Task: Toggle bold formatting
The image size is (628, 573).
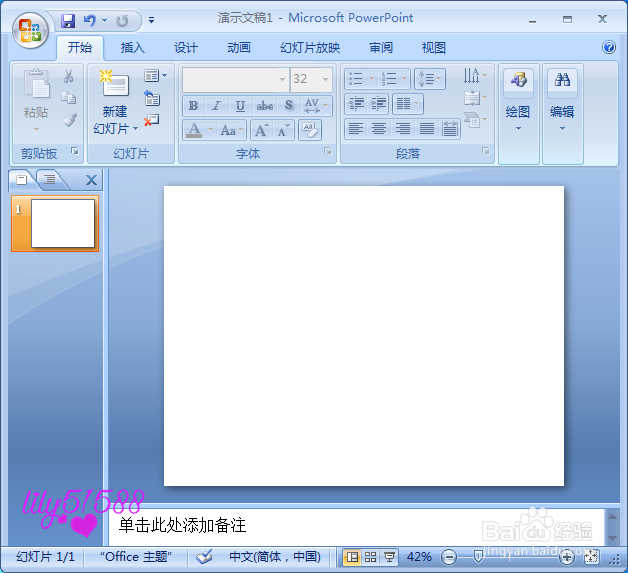Action: [x=194, y=106]
